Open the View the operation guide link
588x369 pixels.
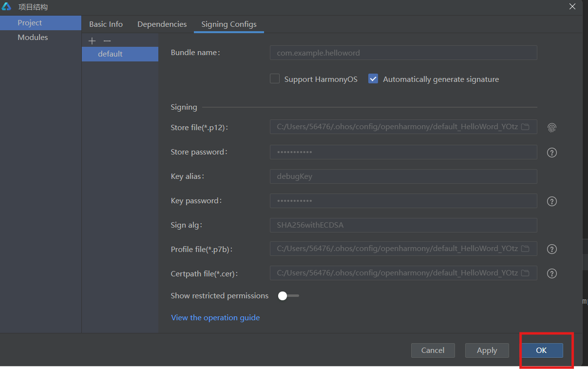click(x=215, y=318)
